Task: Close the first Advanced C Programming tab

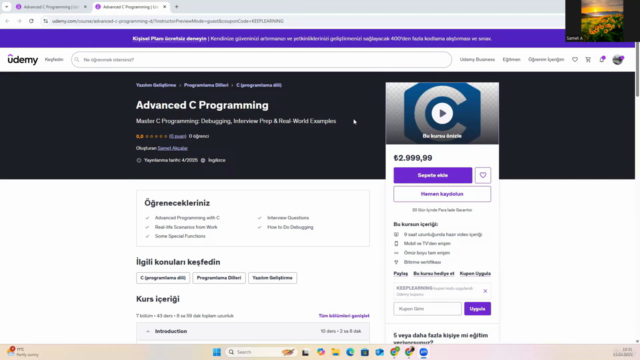Action: (x=85, y=7)
